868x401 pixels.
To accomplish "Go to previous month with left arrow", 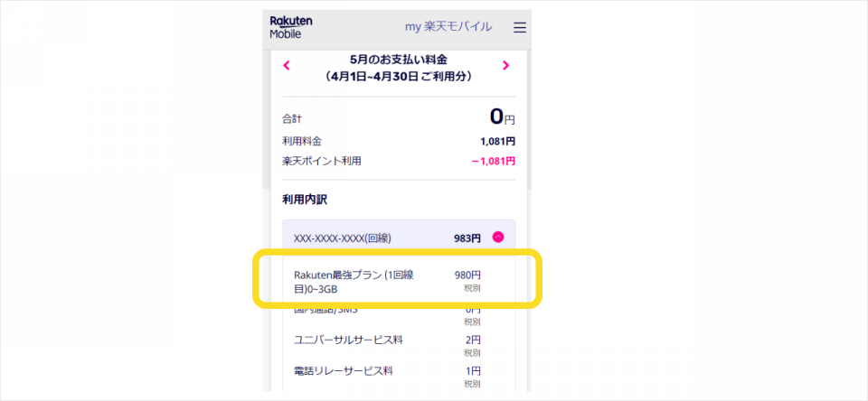I will 287,65.
